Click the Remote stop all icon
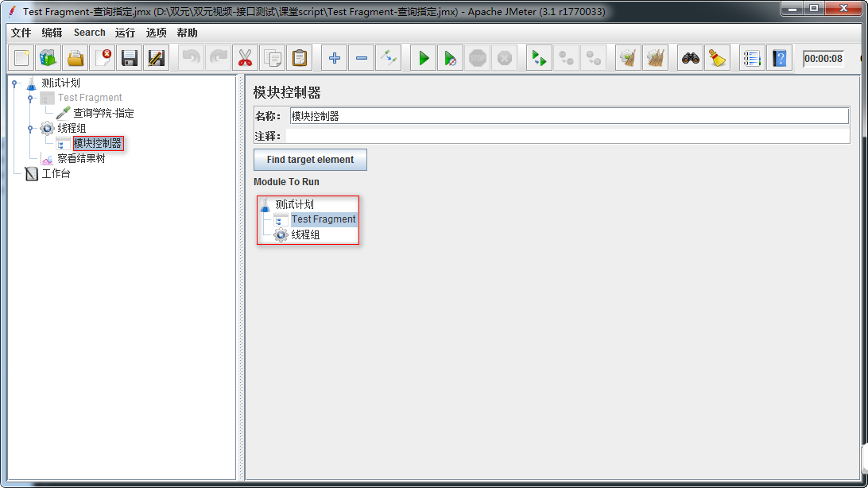 coord(566,58)
